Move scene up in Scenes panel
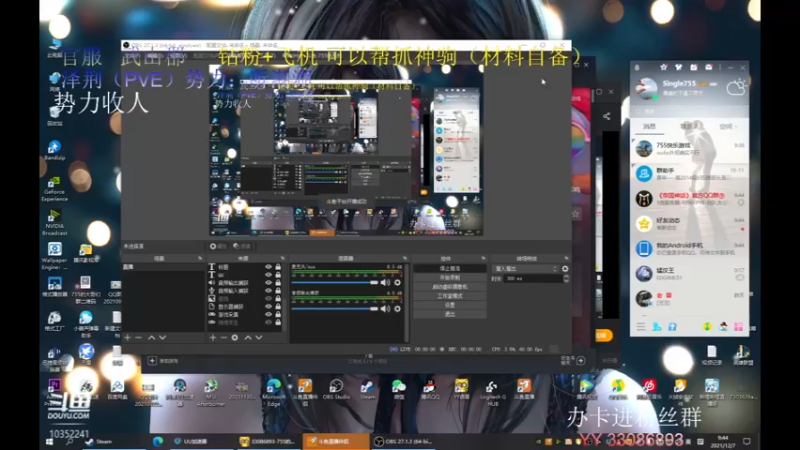 [152, 338]
